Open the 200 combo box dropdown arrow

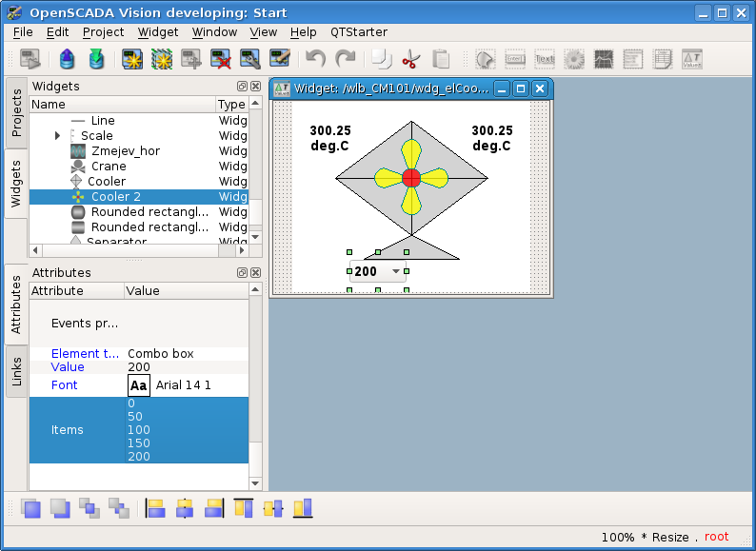coord(396,272)
